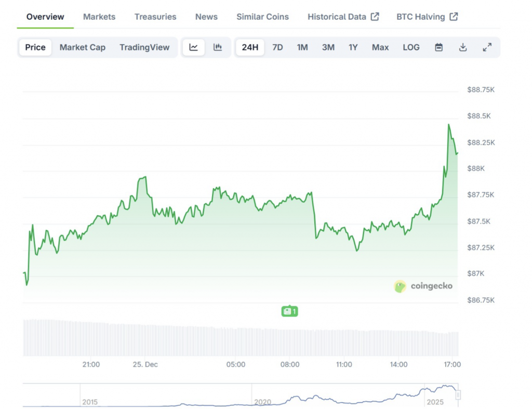Click the green news event marker
532x409 pixels.
pyautogui.click(x=289, y=311)
